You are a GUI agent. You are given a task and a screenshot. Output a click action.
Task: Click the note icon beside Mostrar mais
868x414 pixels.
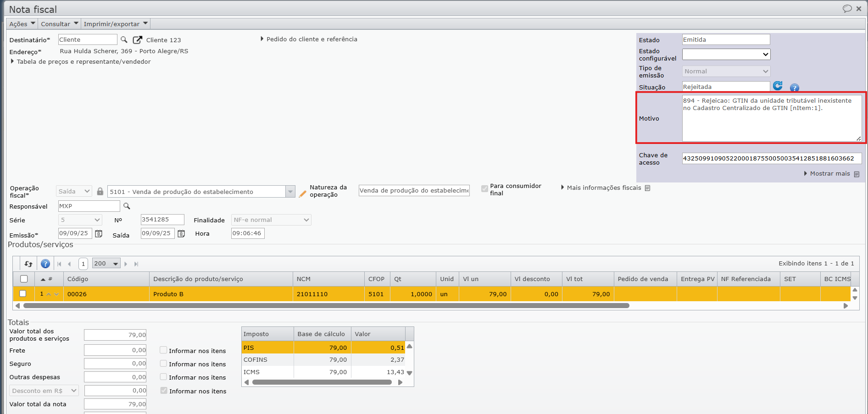point(857,174)
